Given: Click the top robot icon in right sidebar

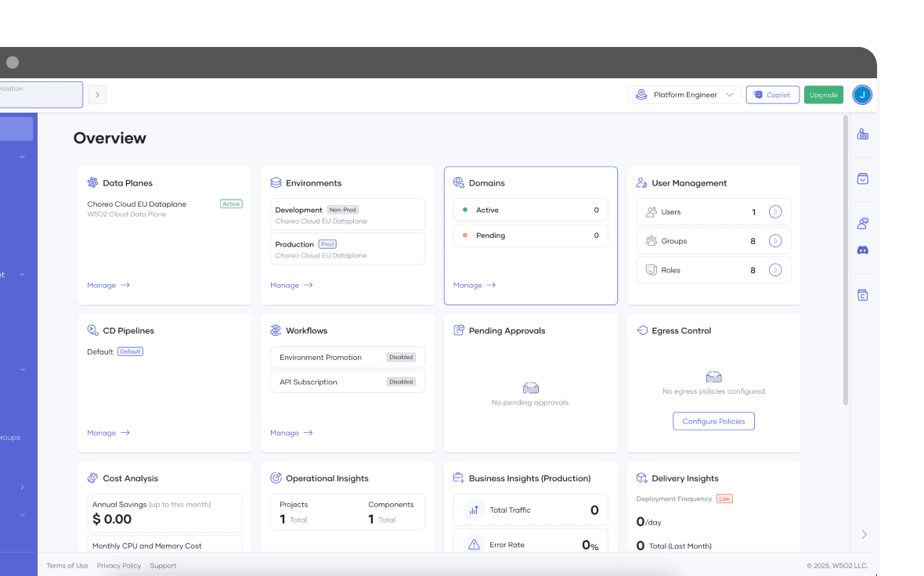Looking at the screenshot, I should tap(862, 134).
